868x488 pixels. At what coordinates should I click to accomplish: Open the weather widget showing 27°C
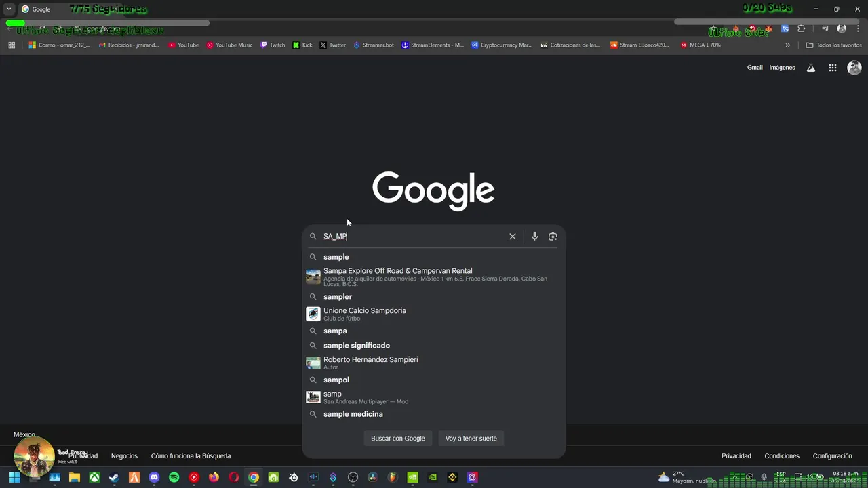click(686, 477)
